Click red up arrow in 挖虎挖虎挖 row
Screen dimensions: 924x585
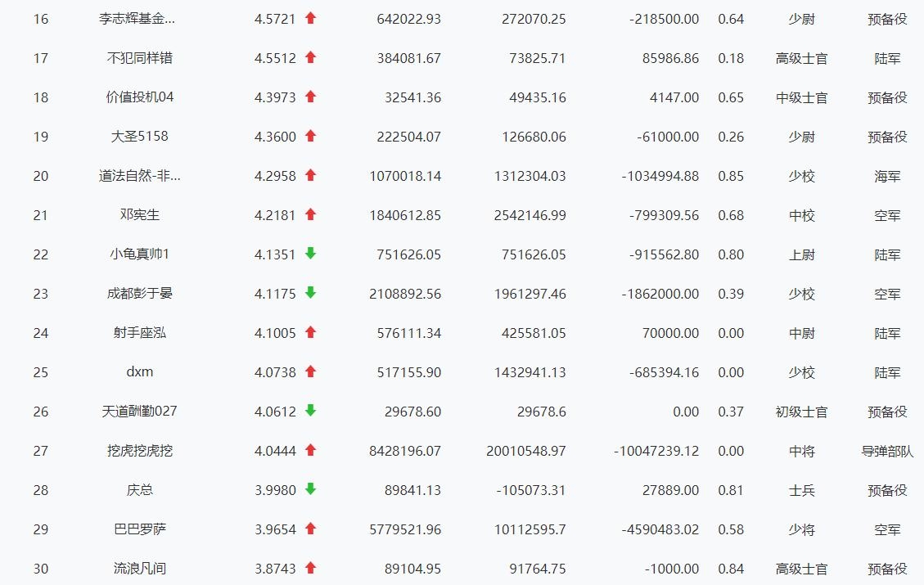pyautogui.click(x=310, y=450)
